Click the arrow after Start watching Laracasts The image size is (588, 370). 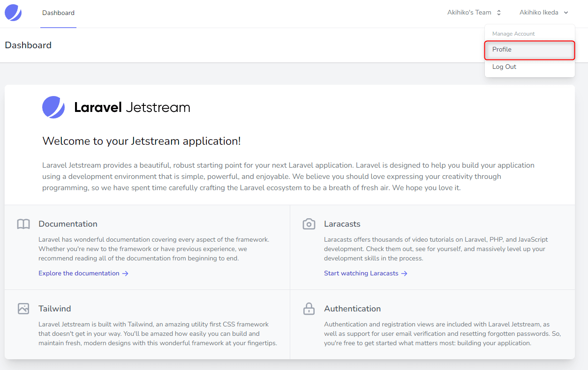click(x=404, y=274)
